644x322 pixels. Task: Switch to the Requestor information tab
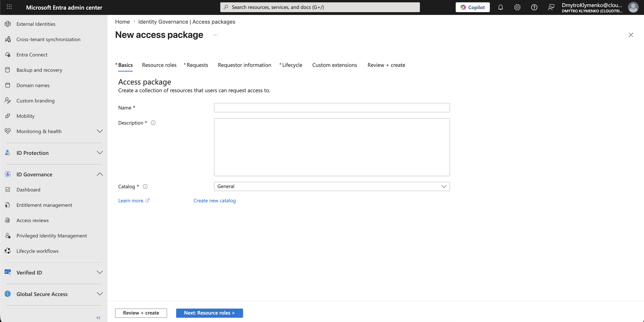(x=244, y=65)
